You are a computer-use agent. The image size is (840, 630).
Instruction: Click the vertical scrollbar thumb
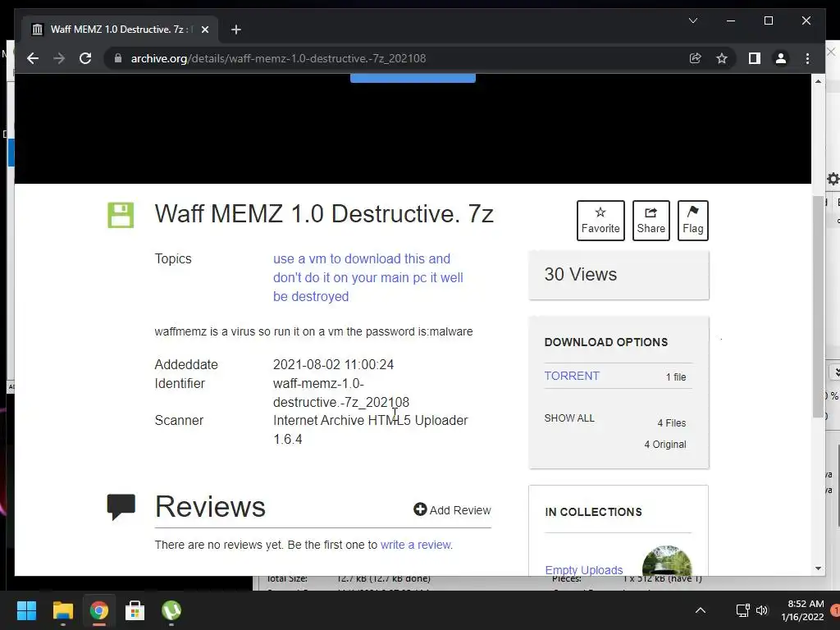point(818,307)
